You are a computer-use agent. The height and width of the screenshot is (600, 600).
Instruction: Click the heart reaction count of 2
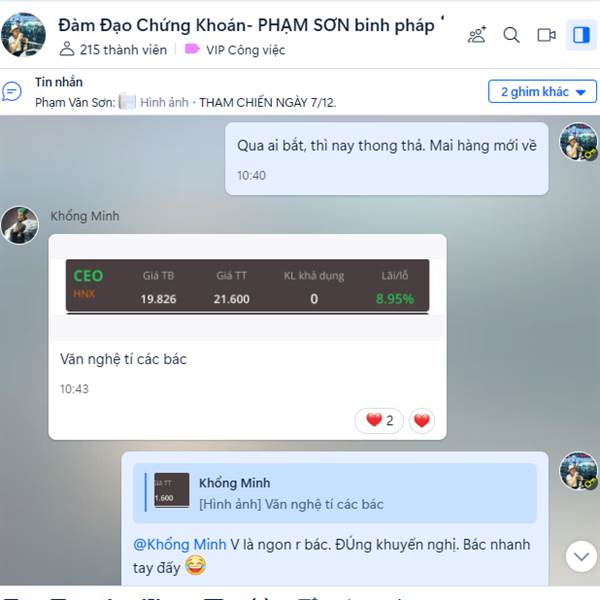click(x=379, y=421)
